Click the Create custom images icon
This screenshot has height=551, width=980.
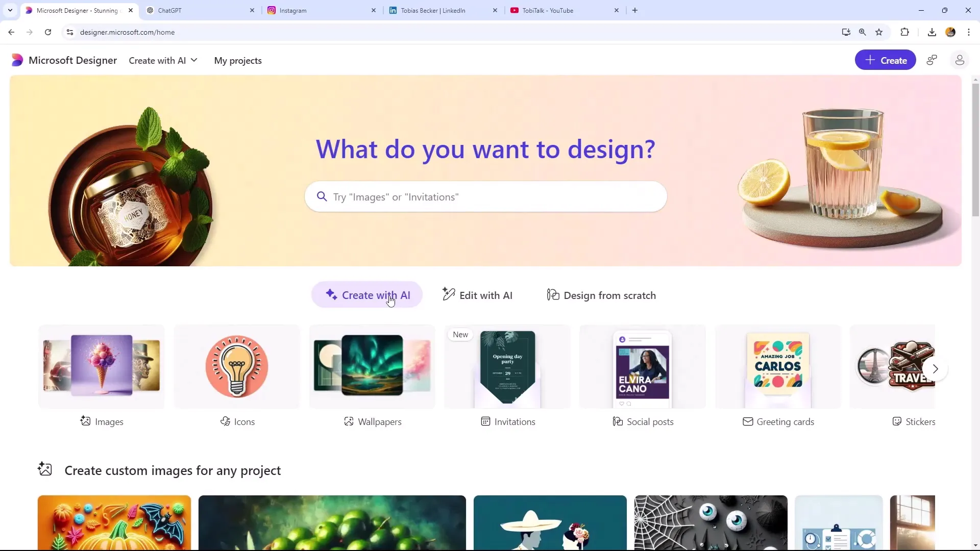tap(44, 469)
